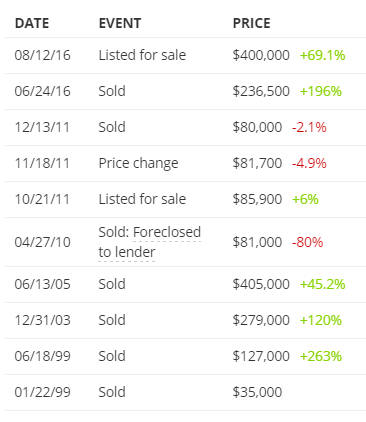This screenshot has width=366, height=422.
Task: Select the 06/13/05 date cell
Action: (x=42, y=284)
